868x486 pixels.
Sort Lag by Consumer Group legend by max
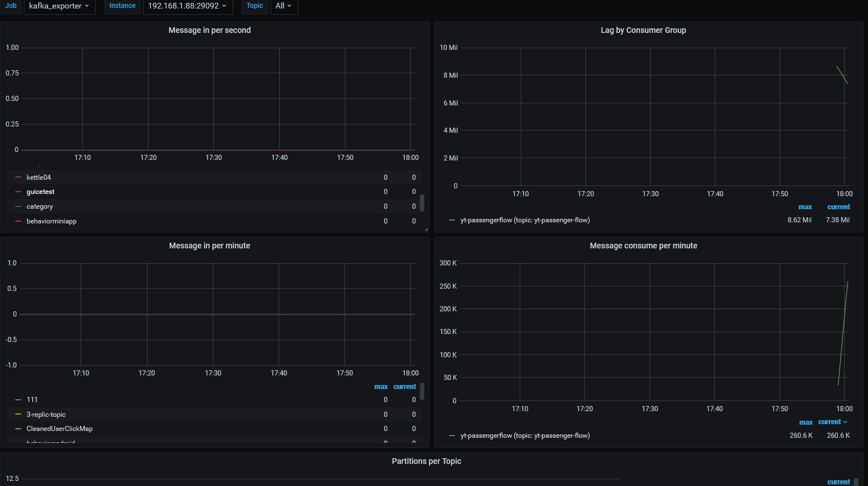(805, 207)
